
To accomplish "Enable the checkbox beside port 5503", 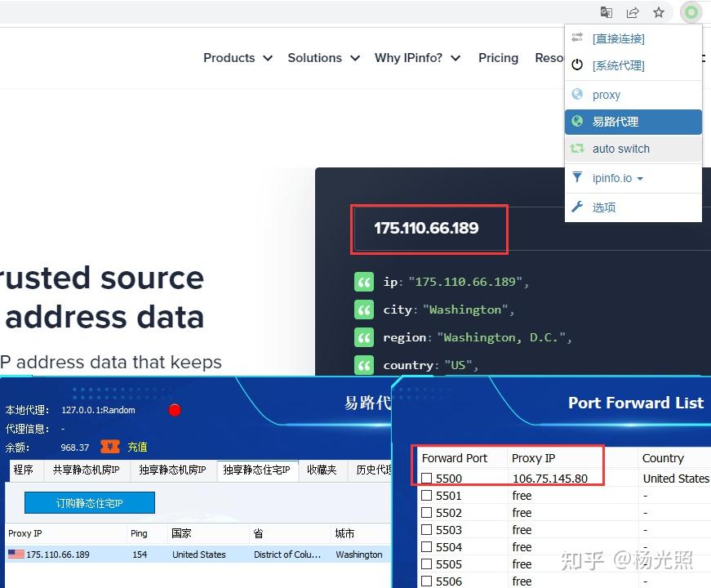I will (x=428, y=529).
